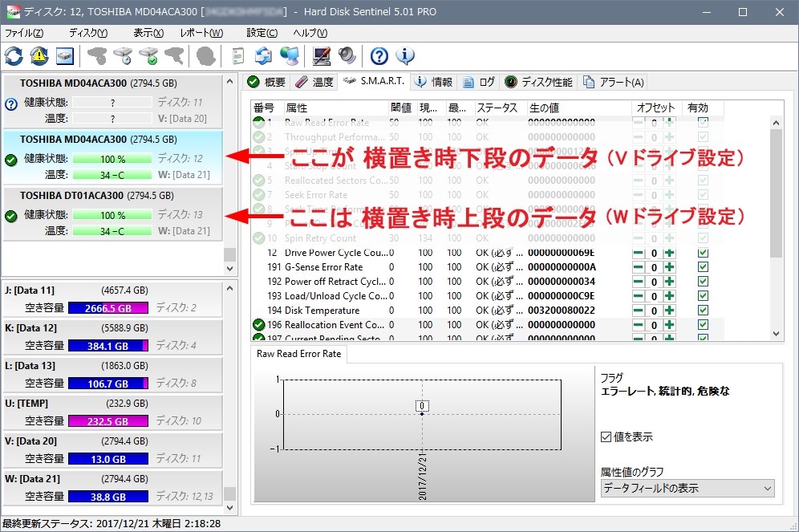Click the plus offset button for G-Sense Error Rate
Viewport: 799px width, 532px height.
pos(670,267)
